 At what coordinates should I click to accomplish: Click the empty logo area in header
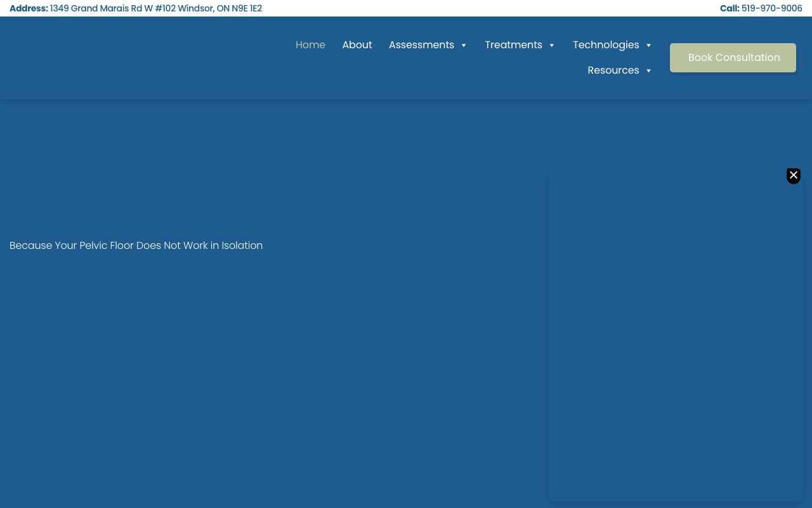95,58
